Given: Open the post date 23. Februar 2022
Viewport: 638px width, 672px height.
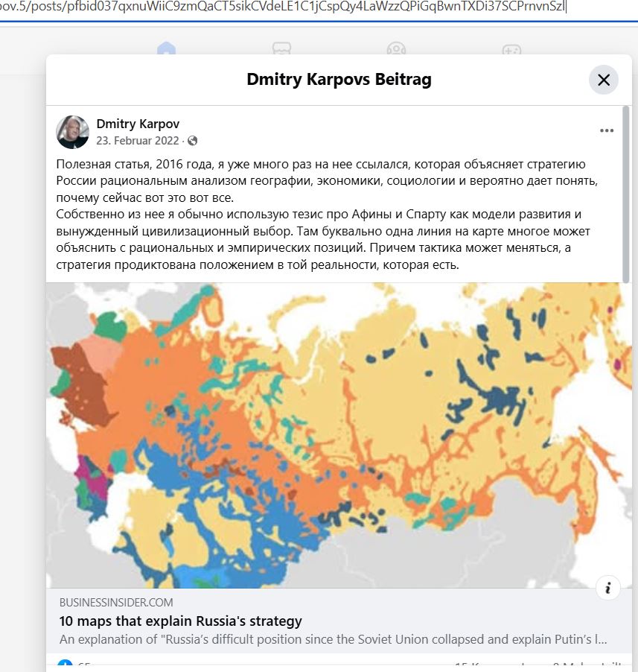Looking at the screenshot, I should 138,141.
